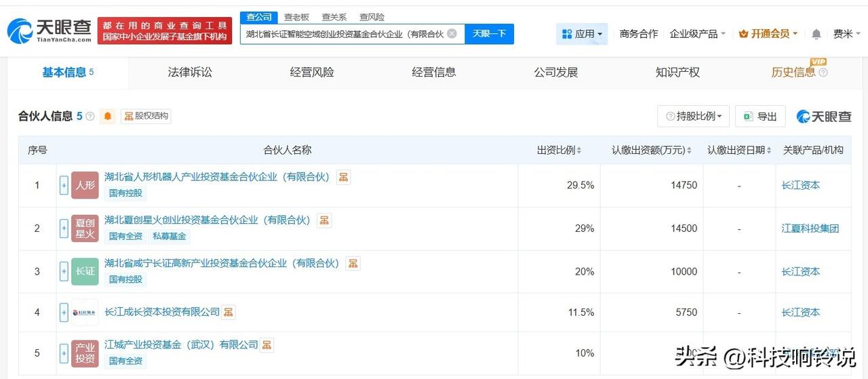Image resolution: width=868 pixels, height=379 pixels.
Task: Open the 历史信息 VIP tab
Action: point(793,73)
